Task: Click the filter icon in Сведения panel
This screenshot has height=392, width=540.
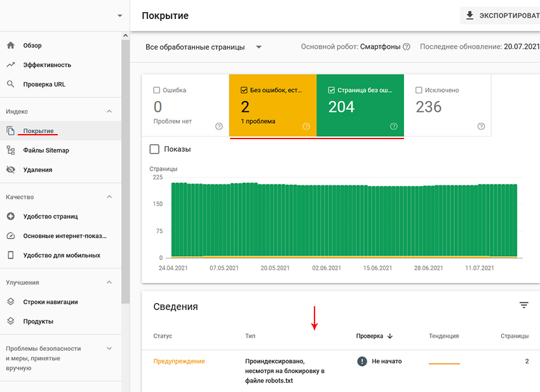Action: pyautogui.click(x=523, y=306)
